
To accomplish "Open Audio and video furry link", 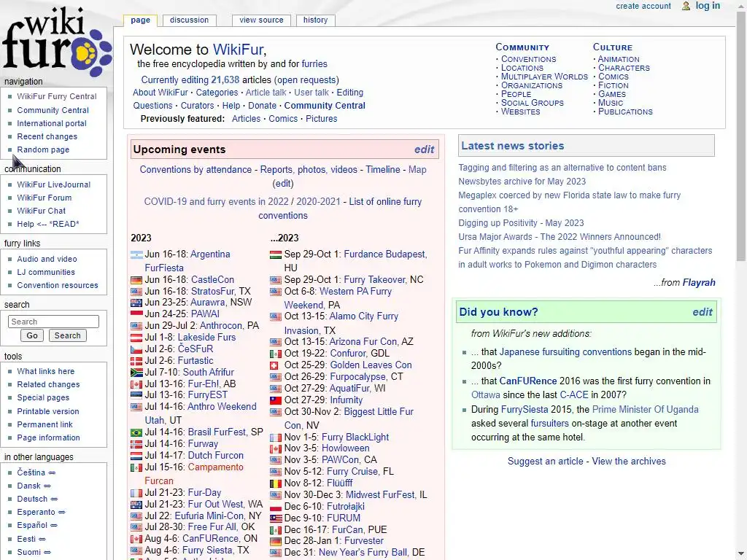I will point(47,259).
